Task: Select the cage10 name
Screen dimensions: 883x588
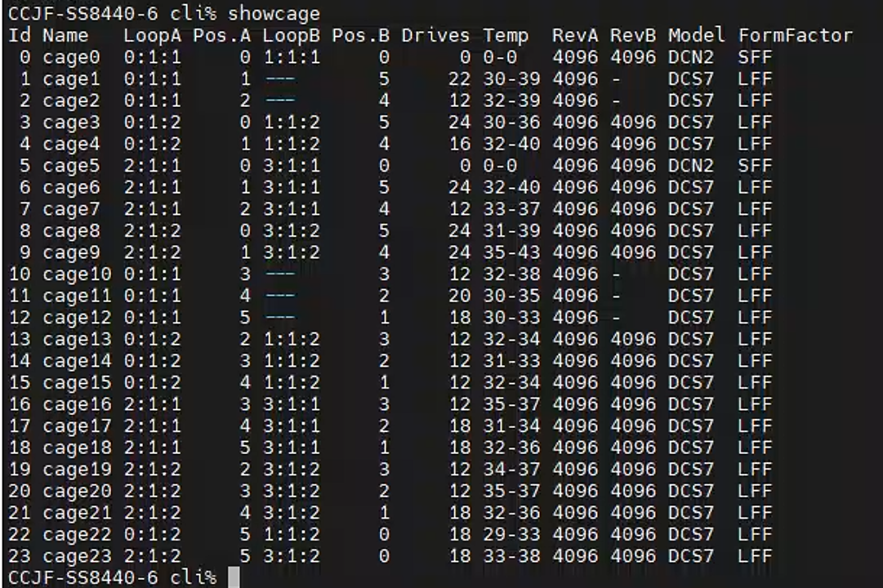Action: [77, 274]
